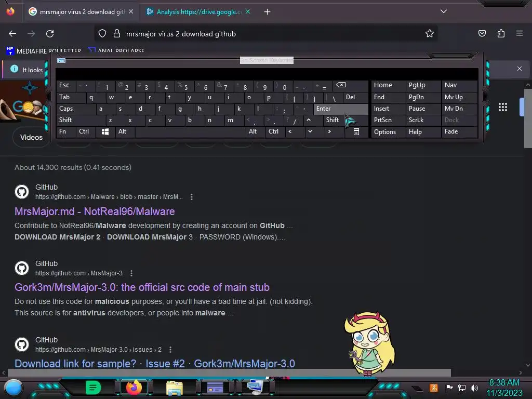
Task: Click the padlock site info icon
Action: pyautogui.click(x=117, y=34)
